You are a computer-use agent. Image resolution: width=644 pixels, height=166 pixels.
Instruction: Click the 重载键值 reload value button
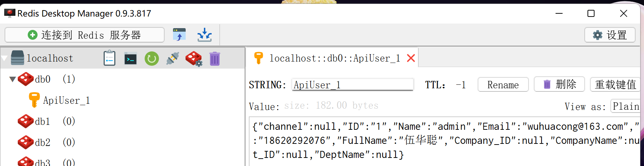pyautogui.click(x=615, y=84)
